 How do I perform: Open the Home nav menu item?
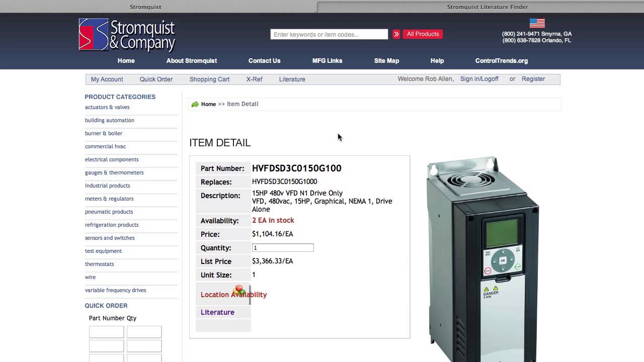click(x=126, y=61)
